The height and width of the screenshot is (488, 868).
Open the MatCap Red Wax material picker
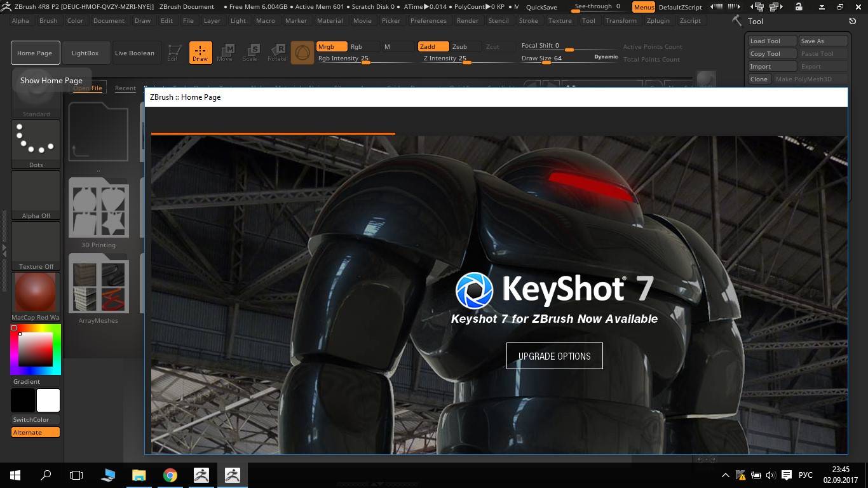pos(36,294)
